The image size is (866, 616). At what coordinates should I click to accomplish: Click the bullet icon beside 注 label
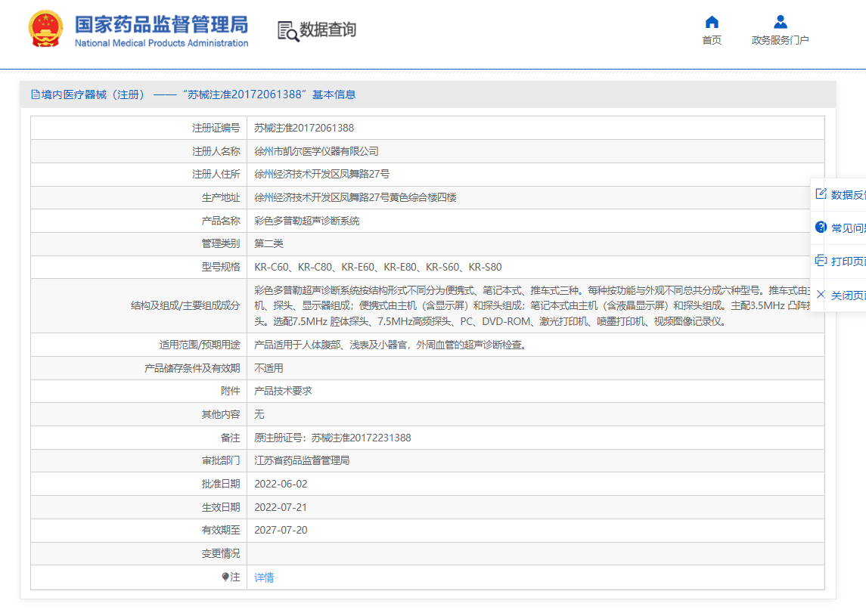225,577
